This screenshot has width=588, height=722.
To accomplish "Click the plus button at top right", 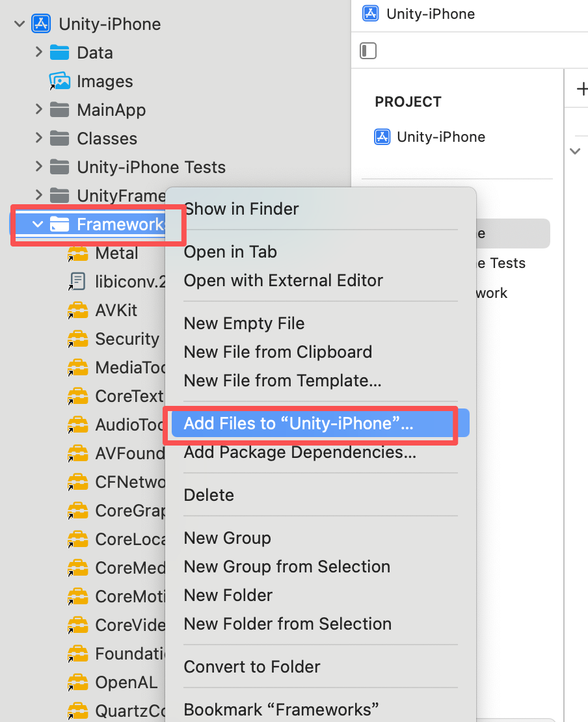I will [x=582, y=88].
